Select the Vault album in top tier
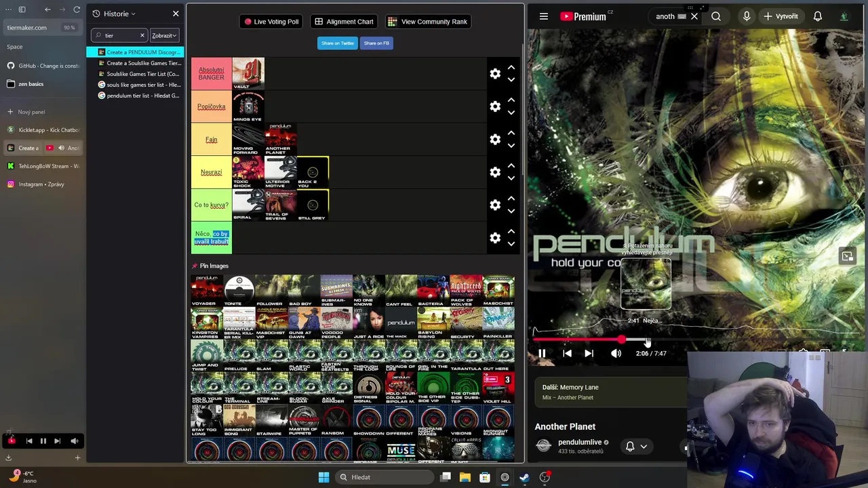Image resolution: width=868 pixels, height=488 pixels. [248, 74]
